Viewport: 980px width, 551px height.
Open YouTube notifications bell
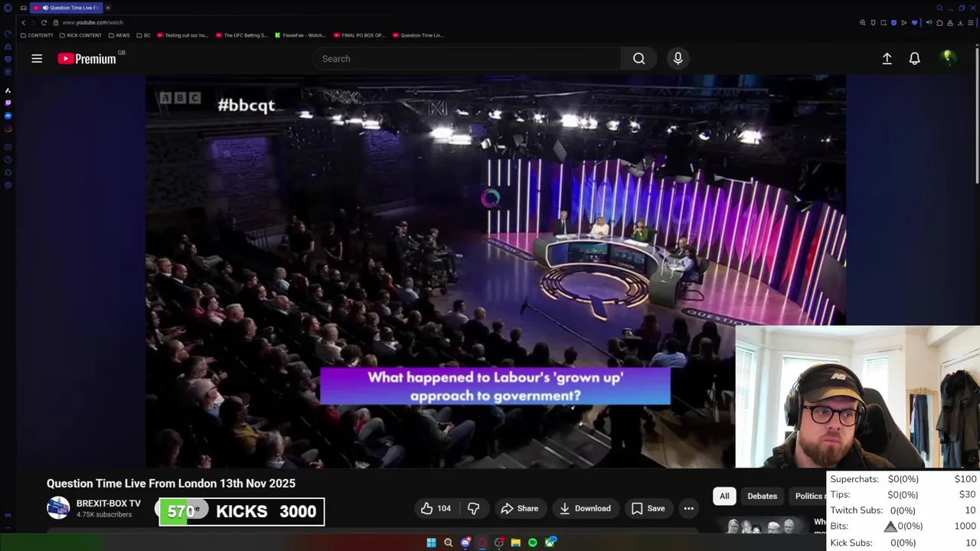point(914,58)
